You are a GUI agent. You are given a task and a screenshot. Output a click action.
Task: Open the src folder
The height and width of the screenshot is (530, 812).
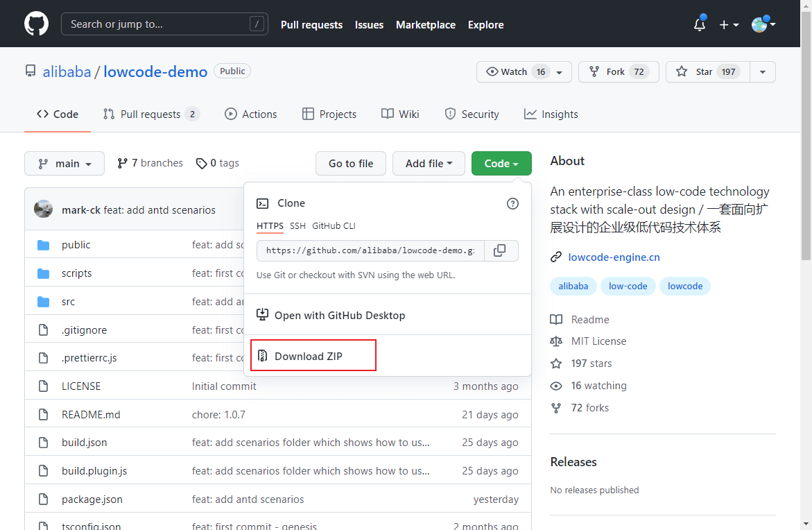click(69, 302)
